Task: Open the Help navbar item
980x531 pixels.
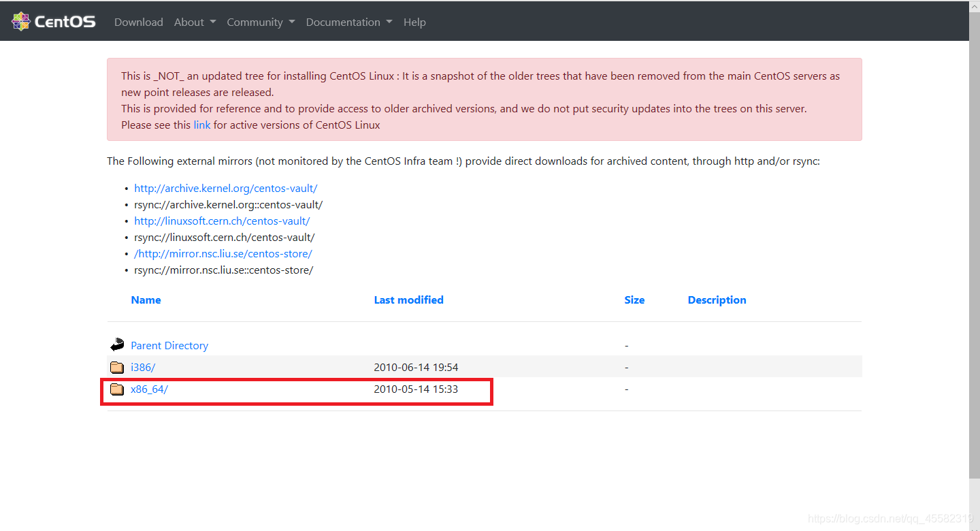Action: pyautogui.click(x=414, y=22)
